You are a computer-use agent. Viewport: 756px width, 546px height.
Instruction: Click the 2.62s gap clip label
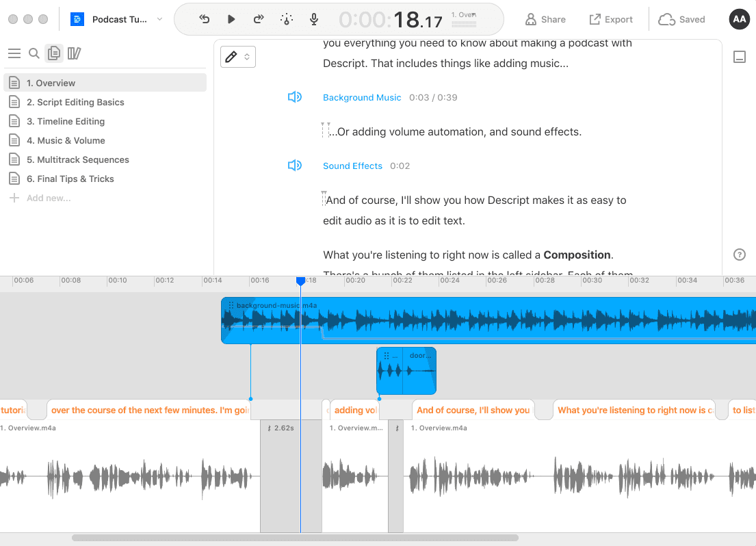coord(281,428)
